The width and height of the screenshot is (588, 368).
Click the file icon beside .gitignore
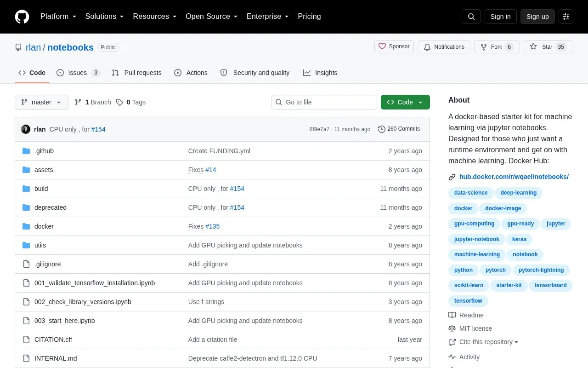tap(26, 264)
